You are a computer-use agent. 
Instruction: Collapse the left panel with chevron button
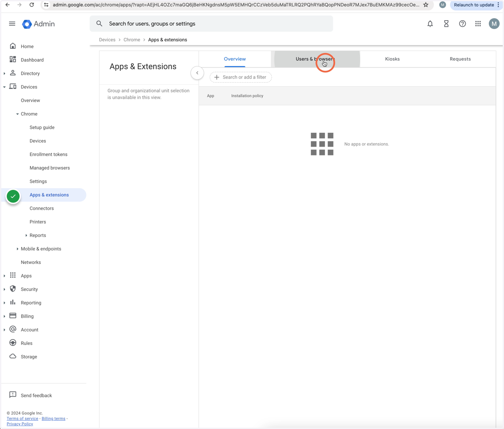[x=197, y=73]
